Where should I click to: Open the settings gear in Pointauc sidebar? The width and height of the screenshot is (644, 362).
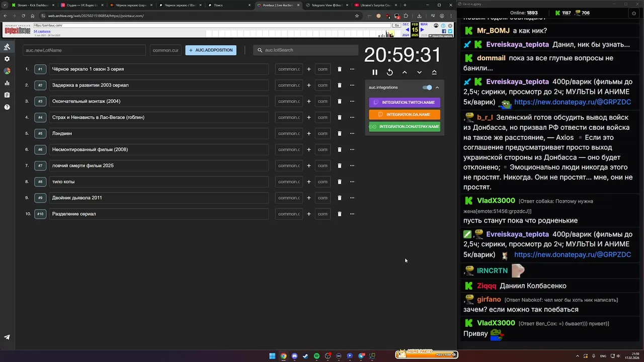[7, 59]
